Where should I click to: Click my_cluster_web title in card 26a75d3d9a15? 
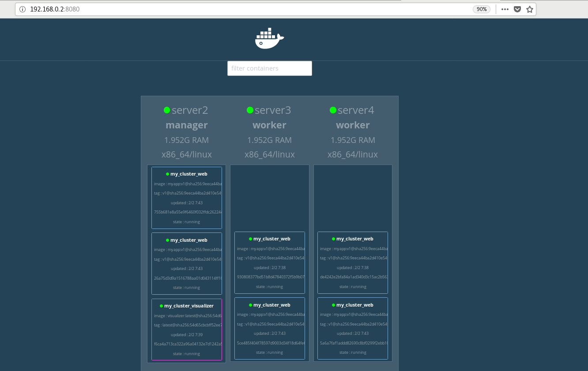click(x=189, y=240)
